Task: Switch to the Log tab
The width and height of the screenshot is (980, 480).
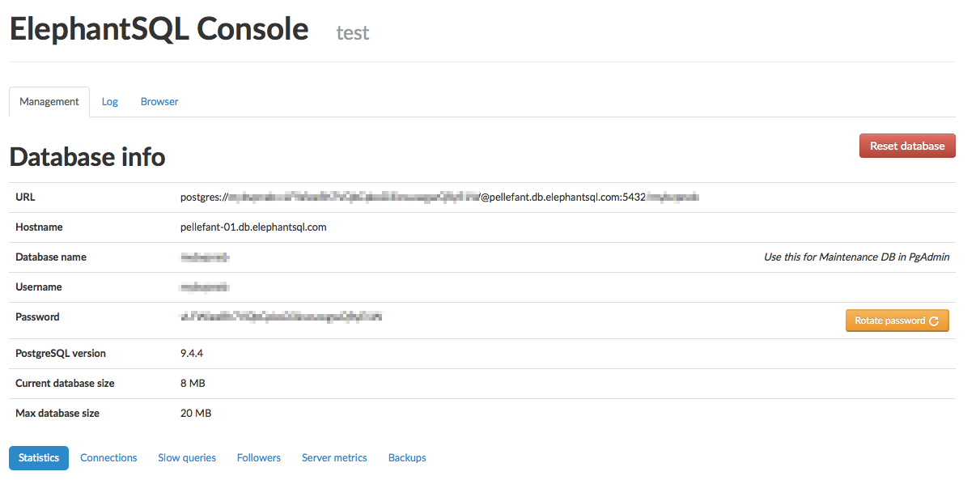Action: [109, 101]
